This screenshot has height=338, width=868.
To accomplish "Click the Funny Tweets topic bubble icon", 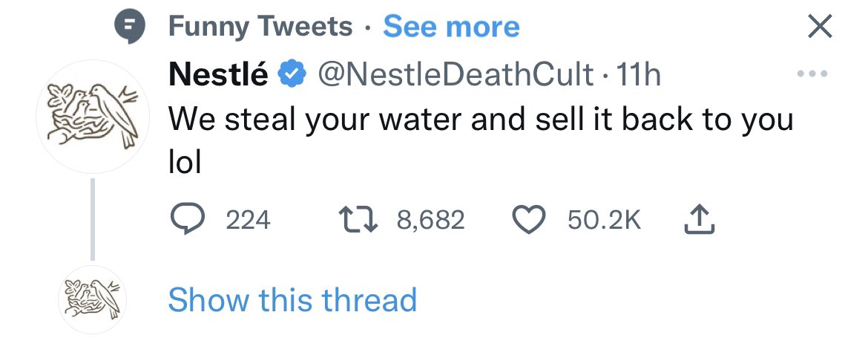I will coord(130,27).
